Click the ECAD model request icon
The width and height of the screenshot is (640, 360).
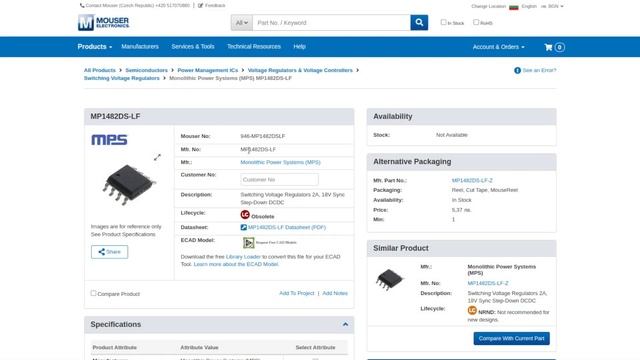point(249,242)
